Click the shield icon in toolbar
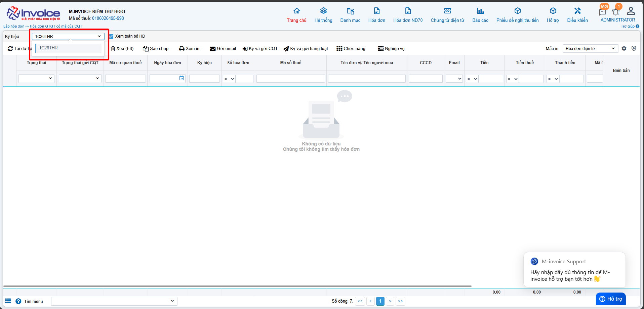The image size is (644, 309). [634, 48]
